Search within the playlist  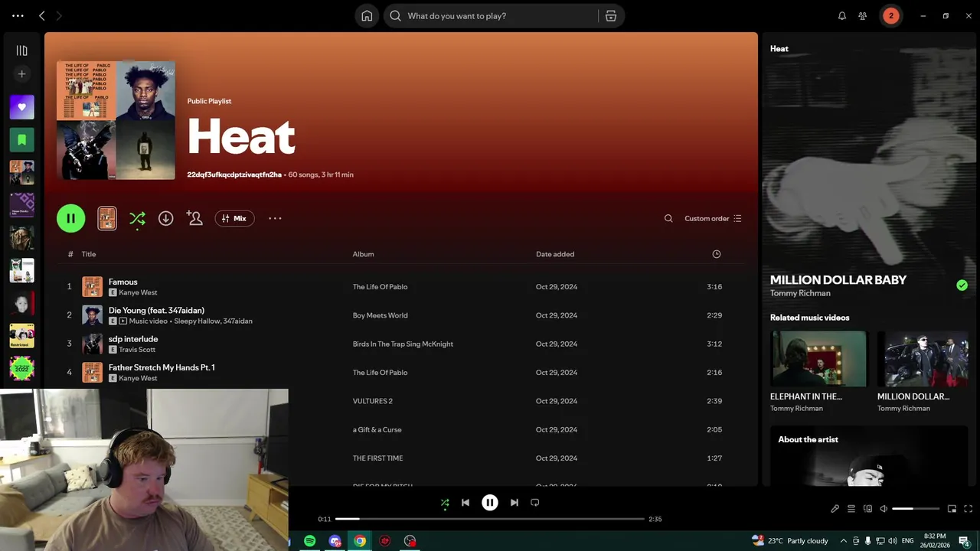point(668,218)
